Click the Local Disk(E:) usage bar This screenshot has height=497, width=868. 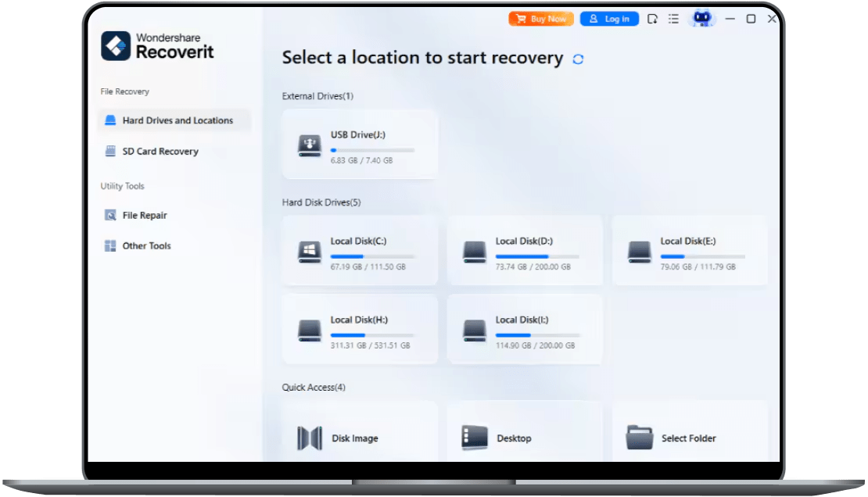pyautogui.click(x=702, y=256)
